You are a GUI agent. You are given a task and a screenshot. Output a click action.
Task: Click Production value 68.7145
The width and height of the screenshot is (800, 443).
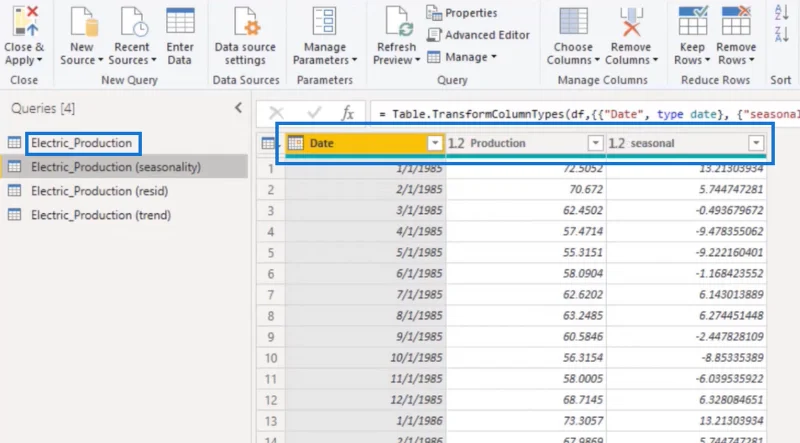tap(526, 400)
